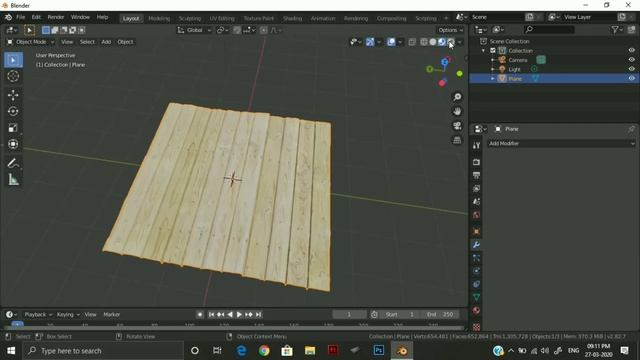Open pivot point dropdown
The image size is (640, 360).
pos(222,30)
